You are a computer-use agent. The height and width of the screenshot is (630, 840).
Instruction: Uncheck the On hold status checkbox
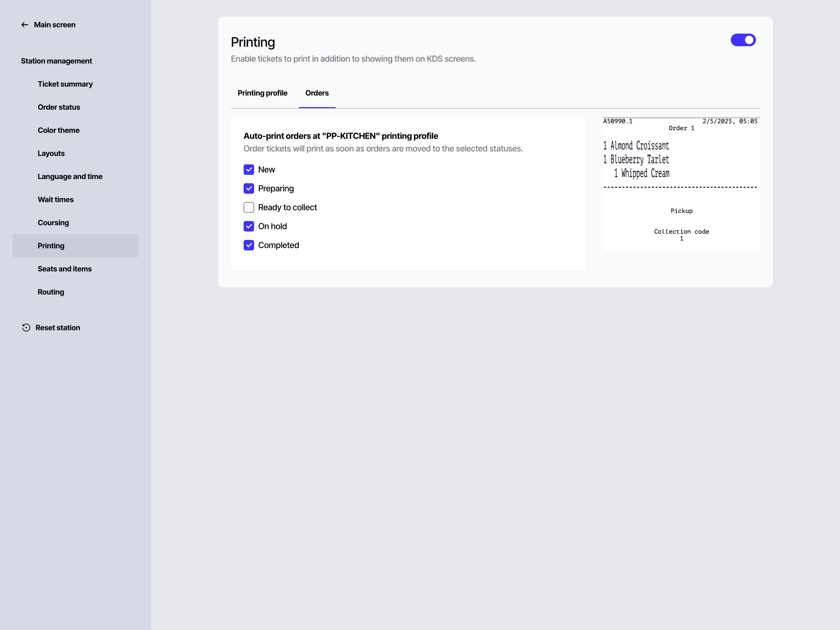pos(249,226)
